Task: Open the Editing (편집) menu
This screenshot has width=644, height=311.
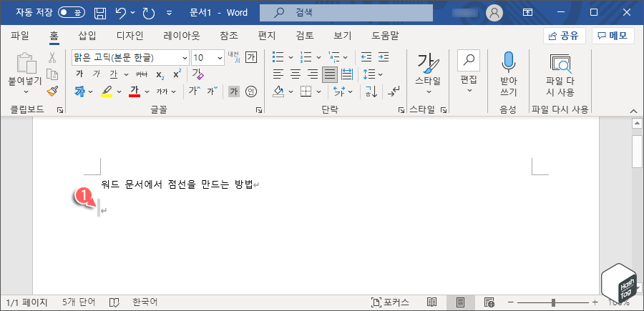Action: click(469, 73)
